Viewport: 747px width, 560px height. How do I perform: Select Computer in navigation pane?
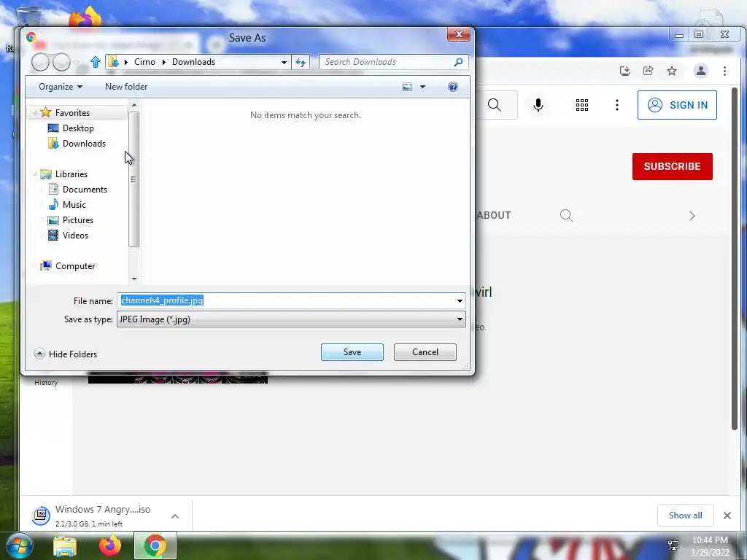(x=75, y=265)
